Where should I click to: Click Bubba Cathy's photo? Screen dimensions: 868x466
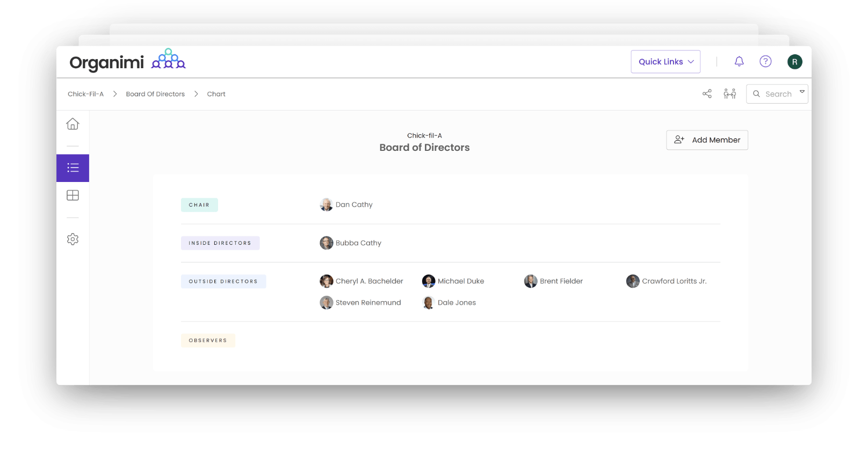[x=326, y=243]
